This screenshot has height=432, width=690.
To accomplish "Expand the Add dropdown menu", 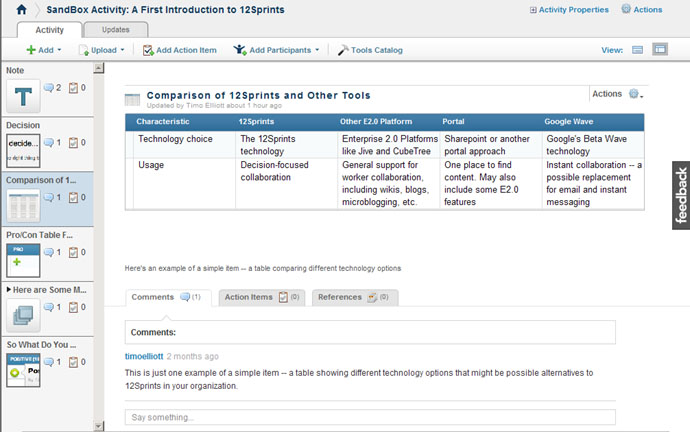I will coord(43,49).
